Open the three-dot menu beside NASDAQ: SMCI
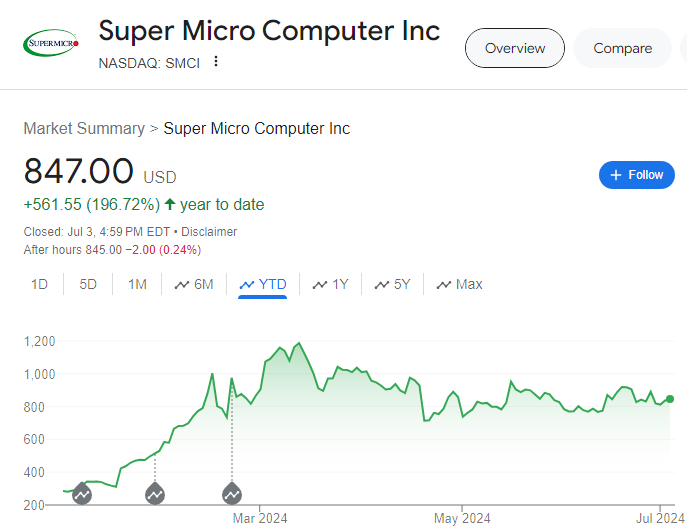The height and width of the screenshot is (532, 687). [x=216, y=61]
